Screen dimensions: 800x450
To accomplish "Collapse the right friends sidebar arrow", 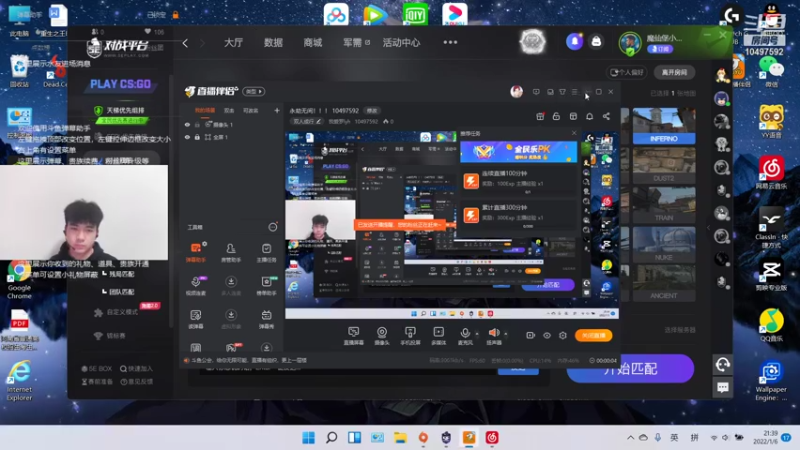I will 708,228.
